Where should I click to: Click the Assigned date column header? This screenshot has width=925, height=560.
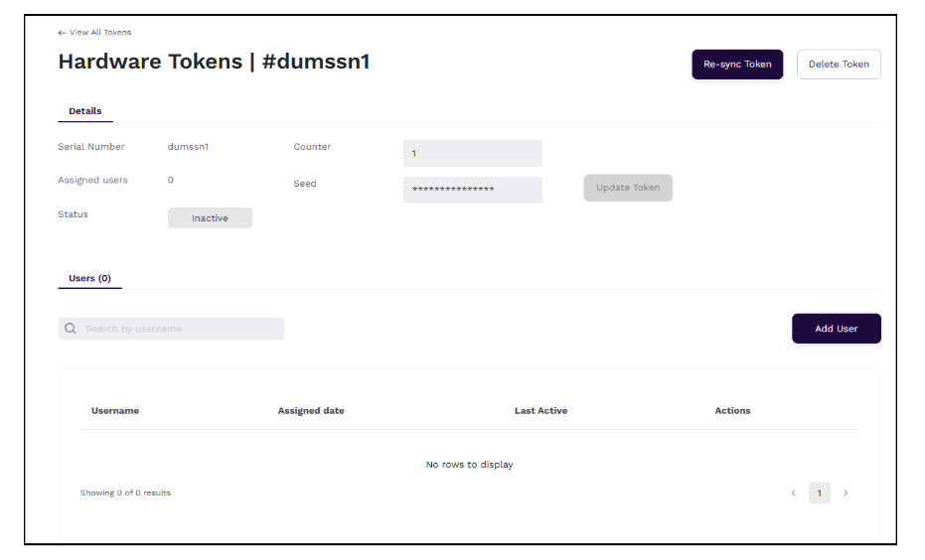(311, 411)
